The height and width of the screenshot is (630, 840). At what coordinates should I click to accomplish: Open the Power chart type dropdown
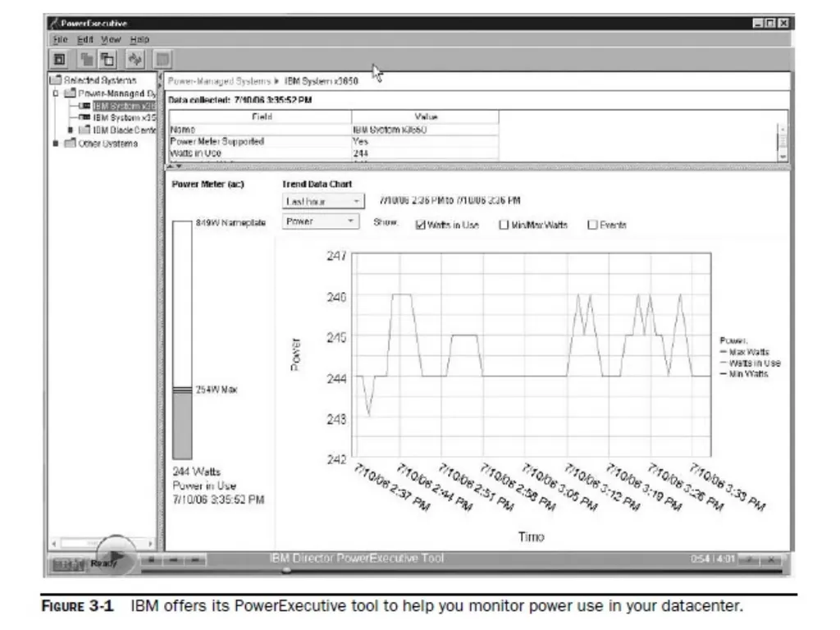click(x=321, y=221)
